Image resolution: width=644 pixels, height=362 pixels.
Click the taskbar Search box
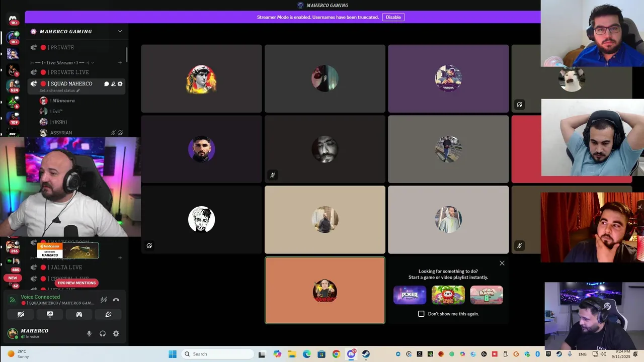coord(217,354)
